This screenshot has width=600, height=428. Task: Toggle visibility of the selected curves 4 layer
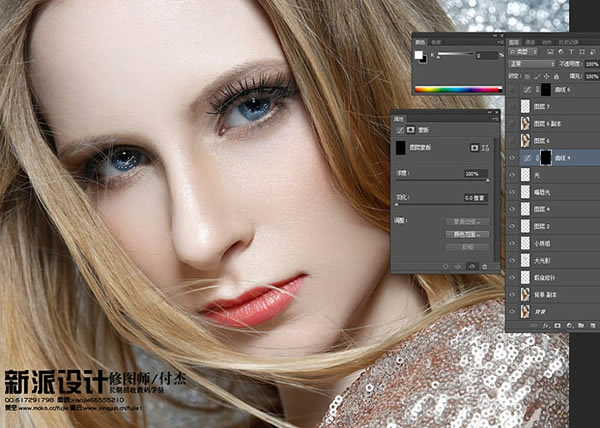[512, 158]
